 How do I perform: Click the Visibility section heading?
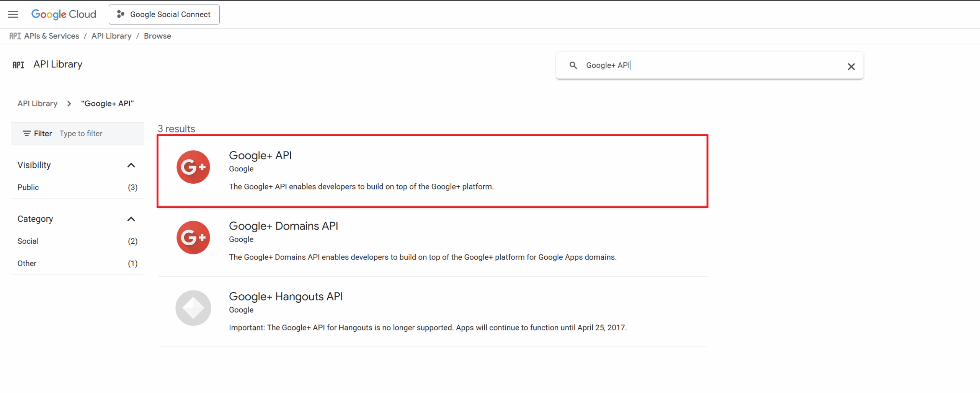click(x=34, y=165)
